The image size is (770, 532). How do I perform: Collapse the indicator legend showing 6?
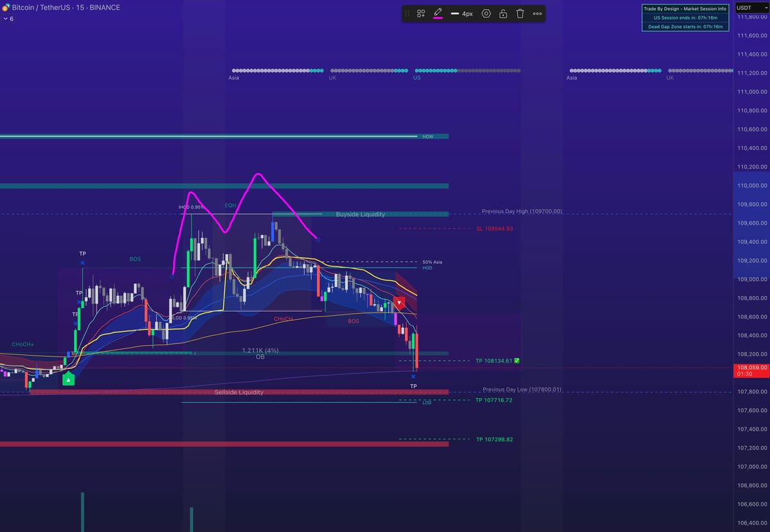click(8, 19)
